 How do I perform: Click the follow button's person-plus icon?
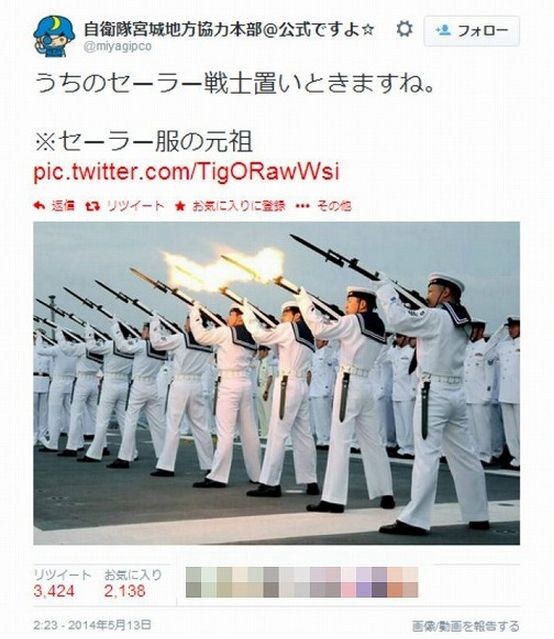(x=443, y=30)
